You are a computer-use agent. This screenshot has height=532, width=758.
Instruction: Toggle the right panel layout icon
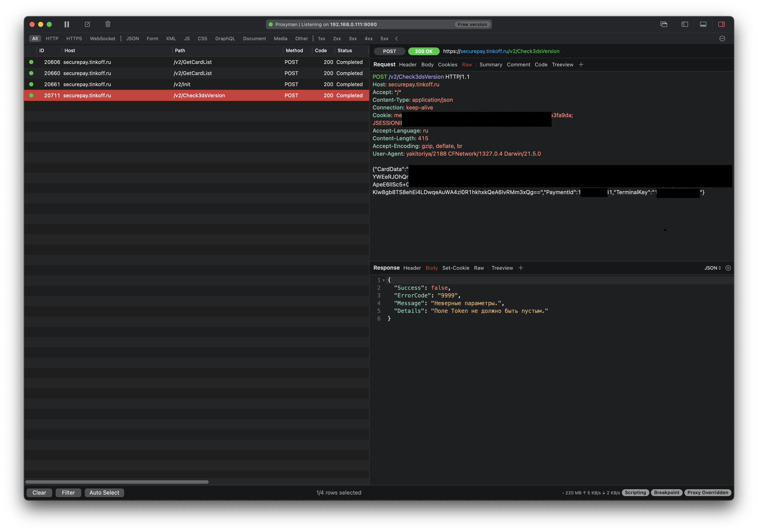[721, 24]
